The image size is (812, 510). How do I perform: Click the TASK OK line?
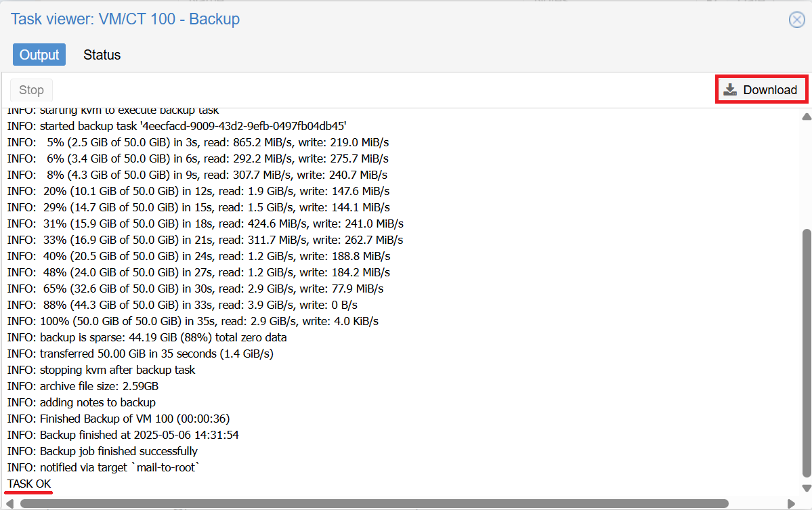29,484
